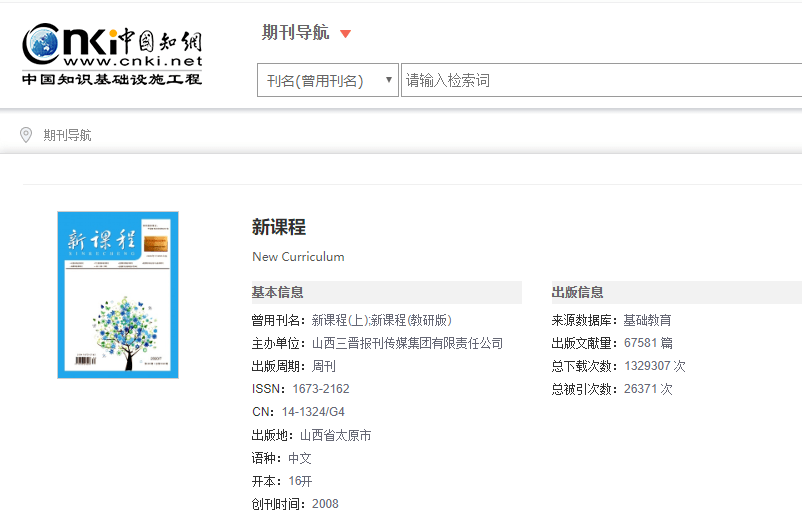Click the 新课程 journal cover thumbnail

tap(118, 295)
